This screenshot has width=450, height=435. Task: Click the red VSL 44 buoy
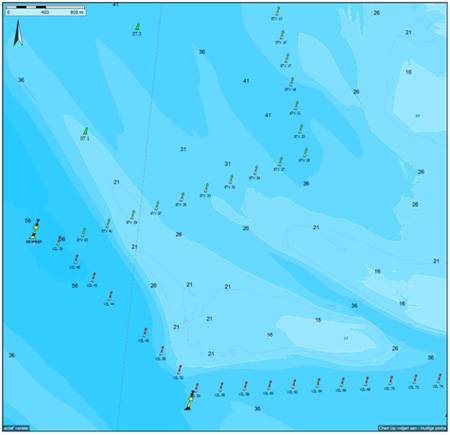[110, 296]
